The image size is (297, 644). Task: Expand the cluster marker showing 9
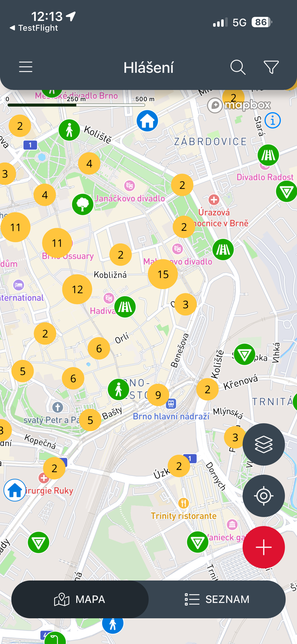point(158,395)
